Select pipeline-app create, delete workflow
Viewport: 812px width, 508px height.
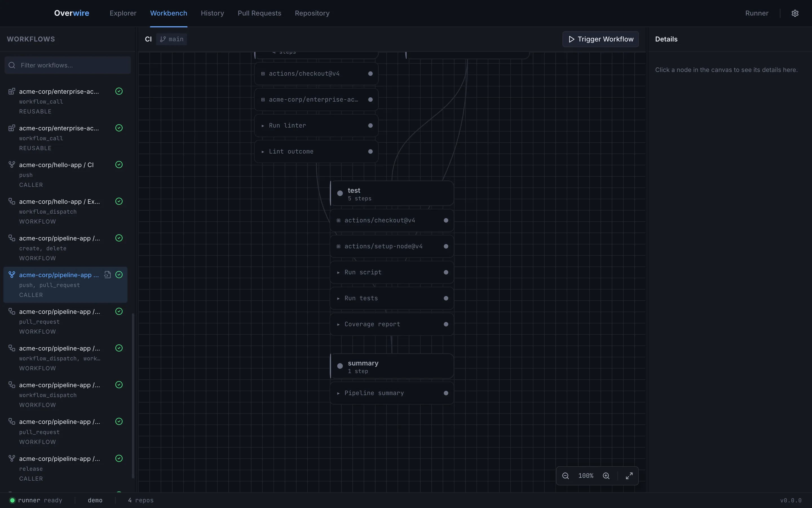(x=65, y=248)
